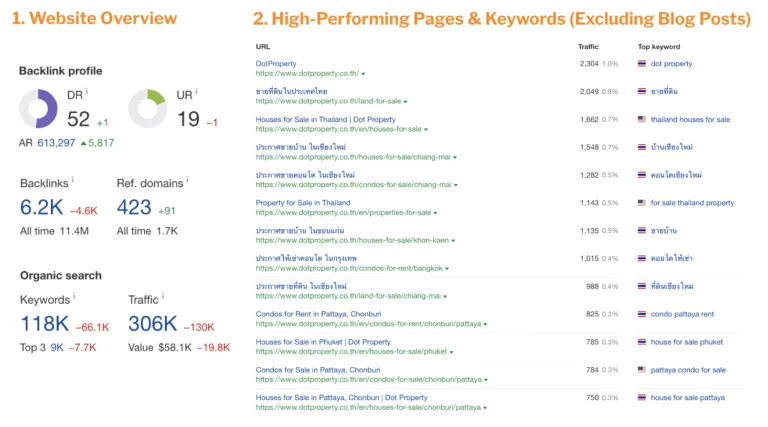Viewport: 768px width, 427px height.
Task: Open 'Condos for Sale in Pattaya, Chonburi' link
Action: coord(318,370)
